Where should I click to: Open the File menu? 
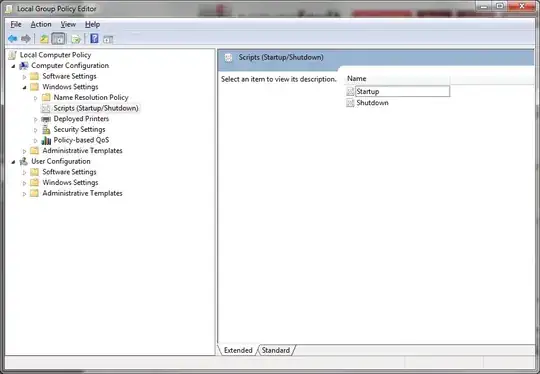(x=16, y=24)
